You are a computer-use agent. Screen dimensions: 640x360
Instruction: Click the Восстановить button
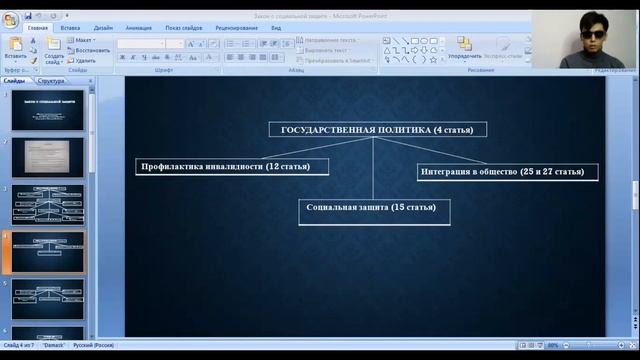click(89, 50)
